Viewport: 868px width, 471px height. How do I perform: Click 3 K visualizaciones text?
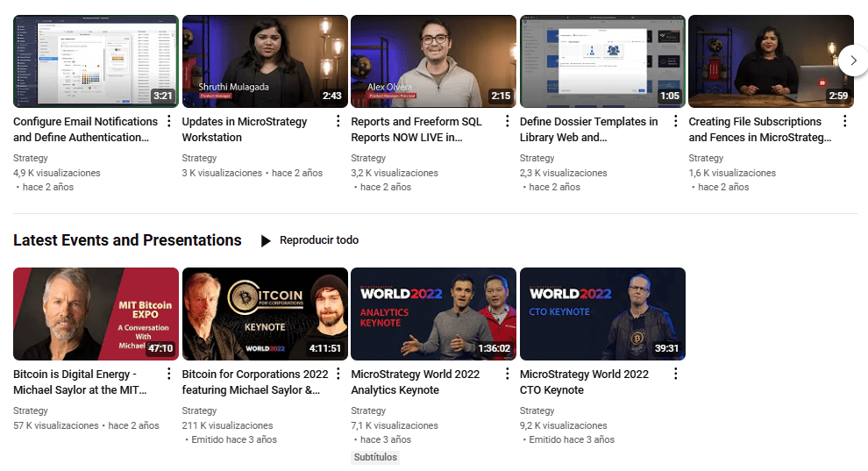pyautogui.click(x=222, y=173)
